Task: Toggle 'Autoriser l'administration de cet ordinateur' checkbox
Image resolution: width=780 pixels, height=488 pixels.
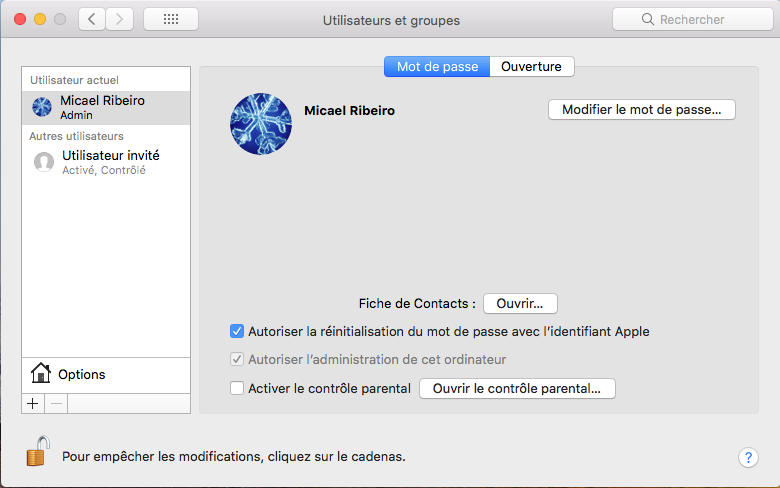Action: (x=237, y=360)
